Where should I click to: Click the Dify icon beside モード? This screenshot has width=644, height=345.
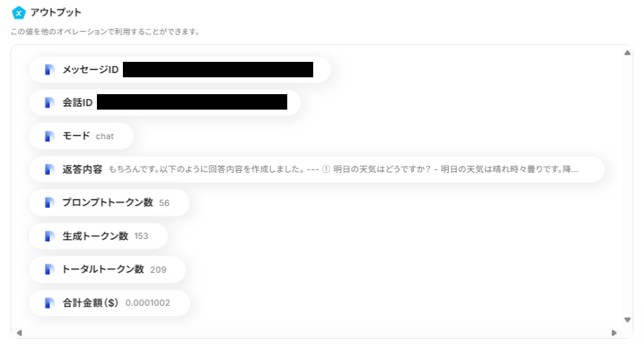(x=49, y=136)
